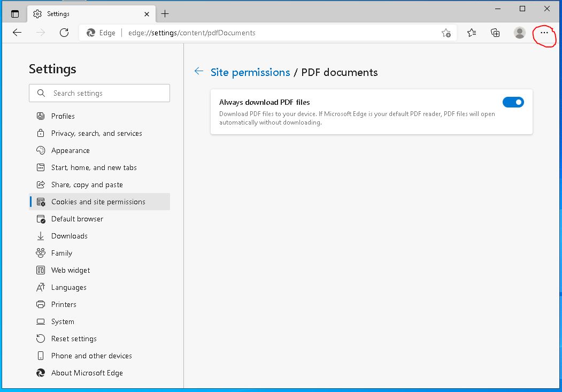Click the Printers icon

[41, 305]
